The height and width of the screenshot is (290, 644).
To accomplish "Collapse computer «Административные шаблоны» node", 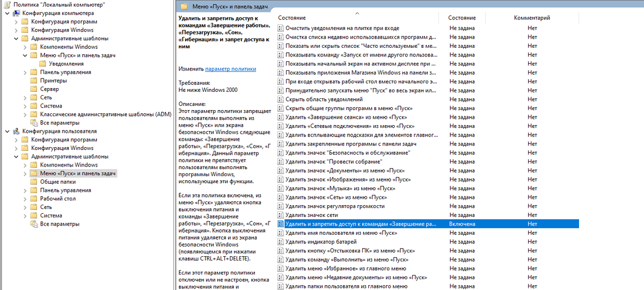I will point(16,39).
